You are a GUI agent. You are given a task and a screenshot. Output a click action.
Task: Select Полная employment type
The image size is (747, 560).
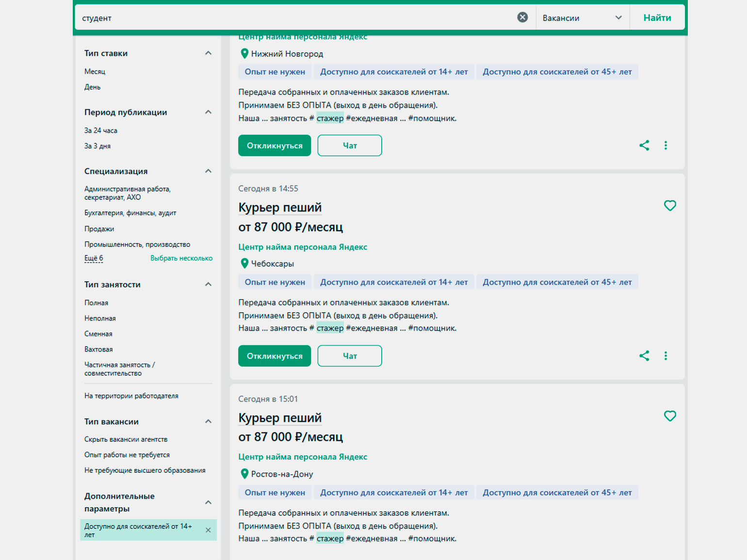pos(96,303)
